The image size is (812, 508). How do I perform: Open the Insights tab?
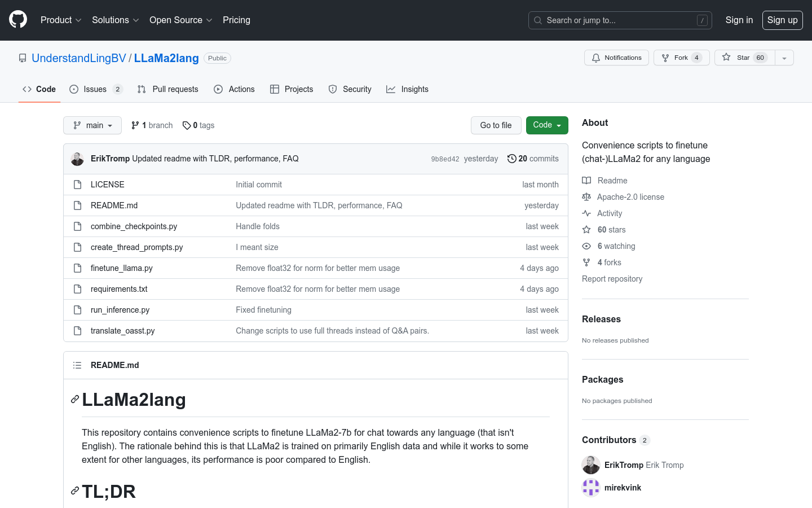tap(407, 89)
